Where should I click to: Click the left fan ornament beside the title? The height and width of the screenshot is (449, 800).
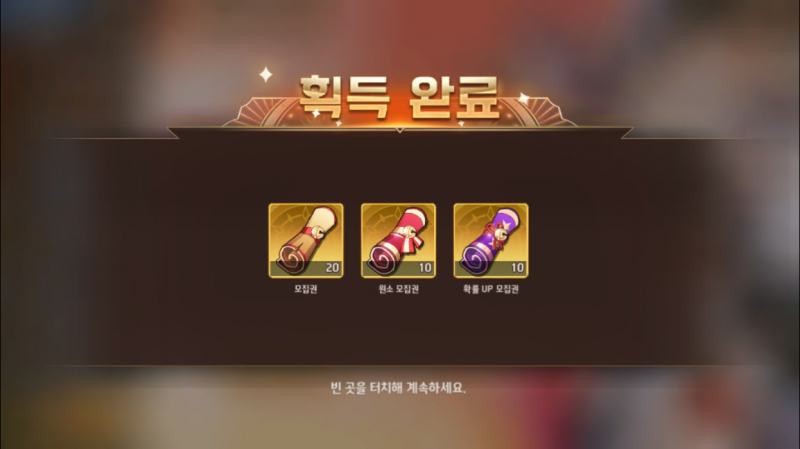260,112
